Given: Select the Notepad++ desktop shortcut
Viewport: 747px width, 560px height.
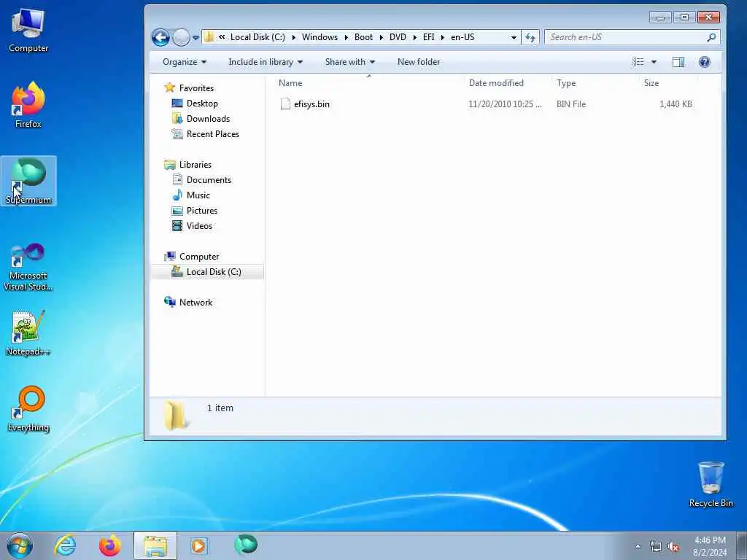Looking at the screenshot, I should pyautogui.click(x=28, y=332).
